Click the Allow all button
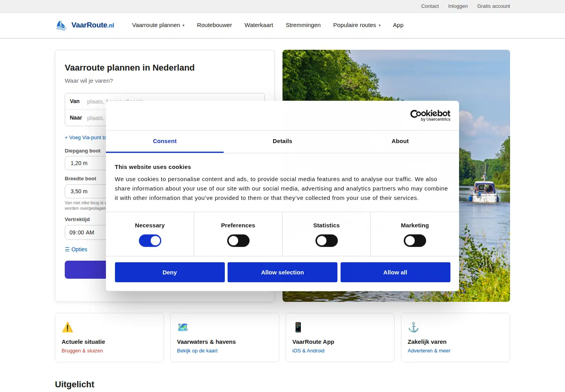 (395, 272)
